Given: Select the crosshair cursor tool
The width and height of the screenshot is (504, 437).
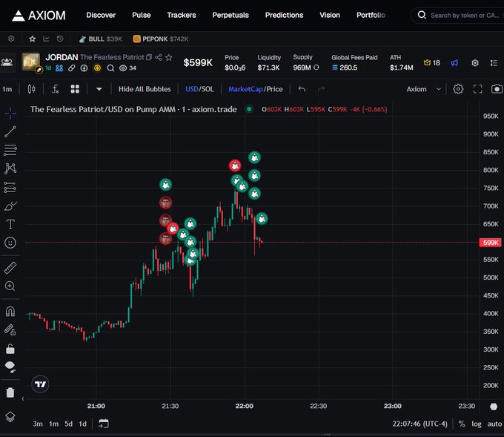Looking at the screenshot, I should tap(10, 114).
